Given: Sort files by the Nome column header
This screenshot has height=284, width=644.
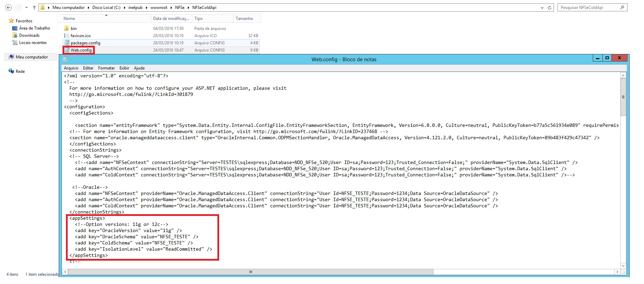Looking at the screenshot, I should click(x=69, y=19).
